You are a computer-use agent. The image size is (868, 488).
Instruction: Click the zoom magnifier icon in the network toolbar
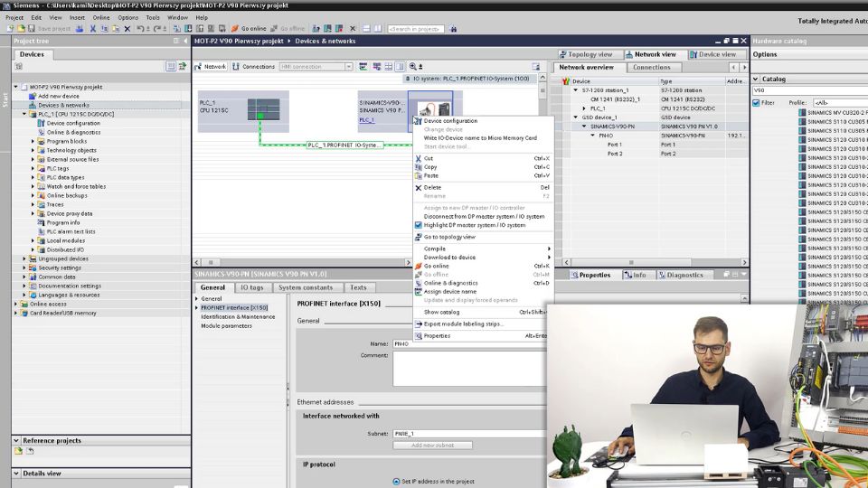coord(413,66)
